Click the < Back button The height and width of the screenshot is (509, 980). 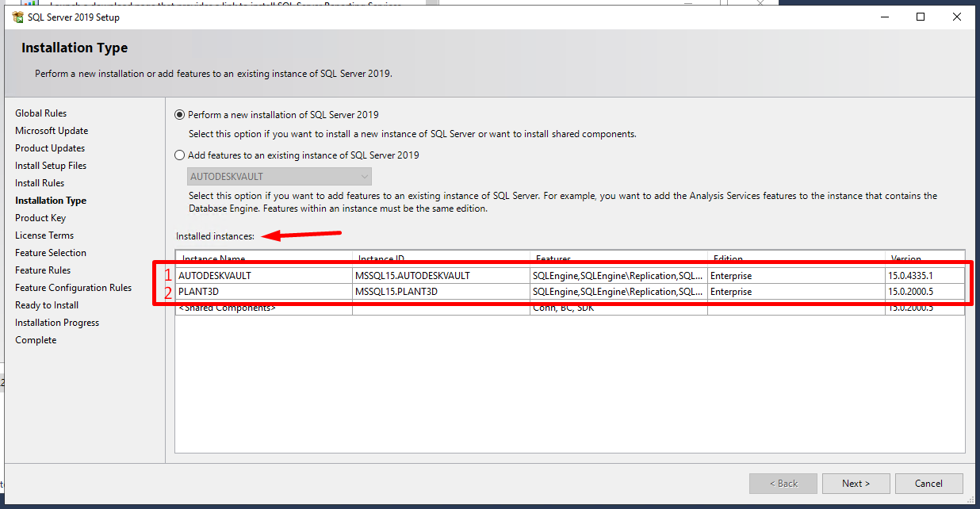pyautogui.click(x=783, y=483)
